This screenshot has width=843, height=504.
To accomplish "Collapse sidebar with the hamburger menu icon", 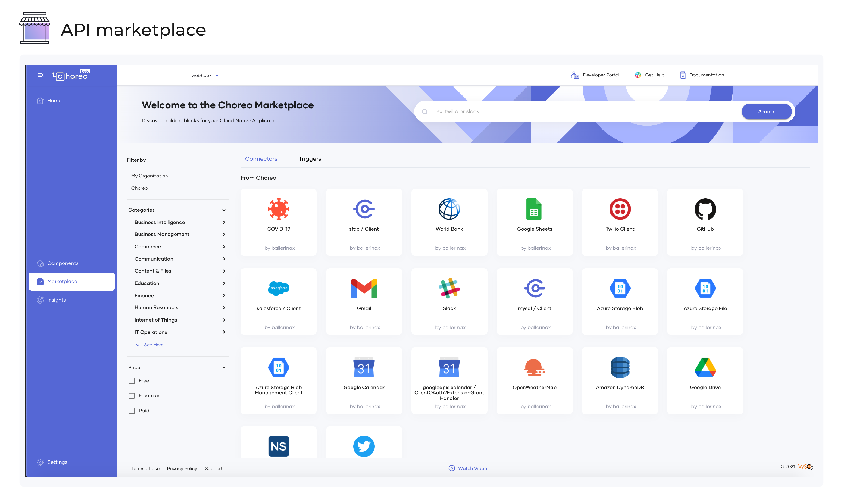I will (x=40, y=75).
